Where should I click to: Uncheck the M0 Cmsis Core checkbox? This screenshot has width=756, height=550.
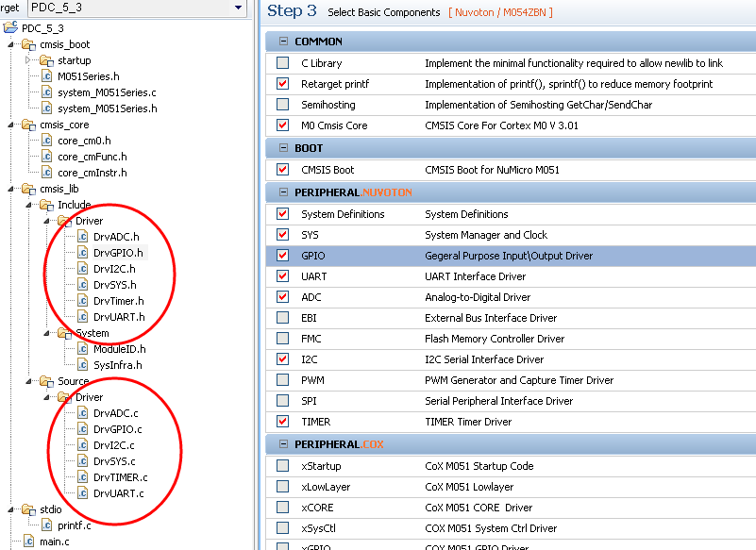pyautogui.click(x=283, y=125)
